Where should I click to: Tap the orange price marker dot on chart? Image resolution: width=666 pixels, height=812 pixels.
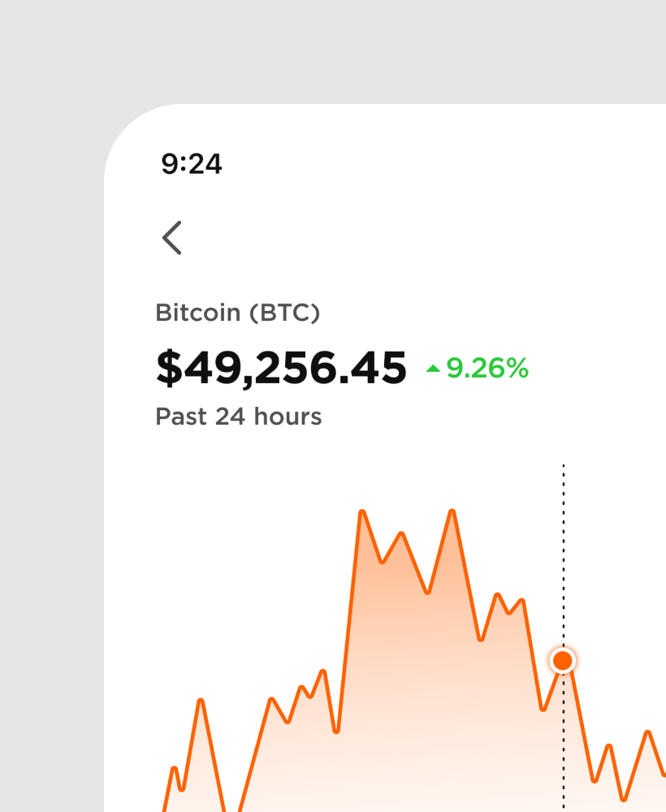coord(563,660)
